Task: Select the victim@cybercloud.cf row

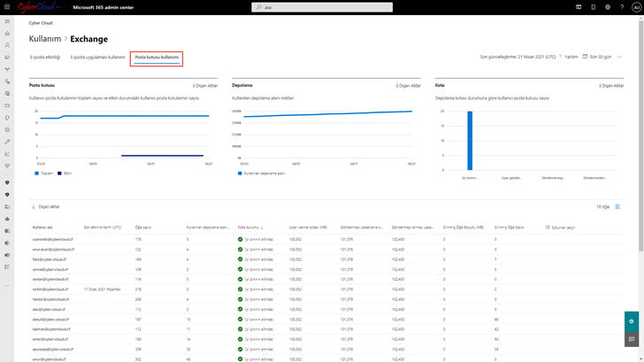Action: (326, 289)
